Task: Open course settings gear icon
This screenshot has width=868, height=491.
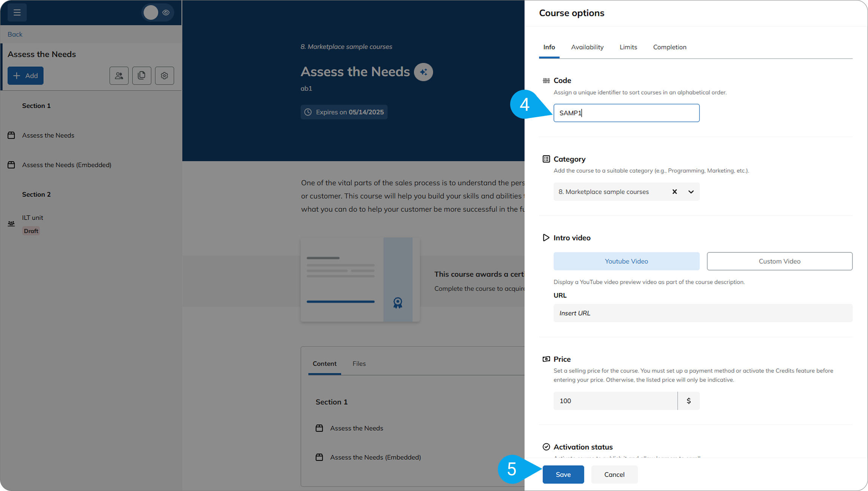Action: click(x=164, y=76)
